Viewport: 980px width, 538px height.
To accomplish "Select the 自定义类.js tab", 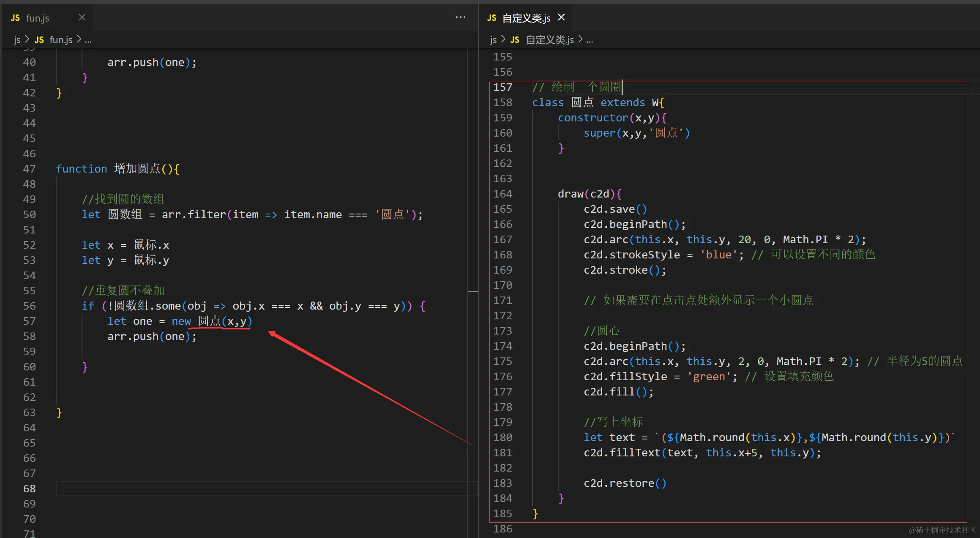I will click(x=526, y=18).
